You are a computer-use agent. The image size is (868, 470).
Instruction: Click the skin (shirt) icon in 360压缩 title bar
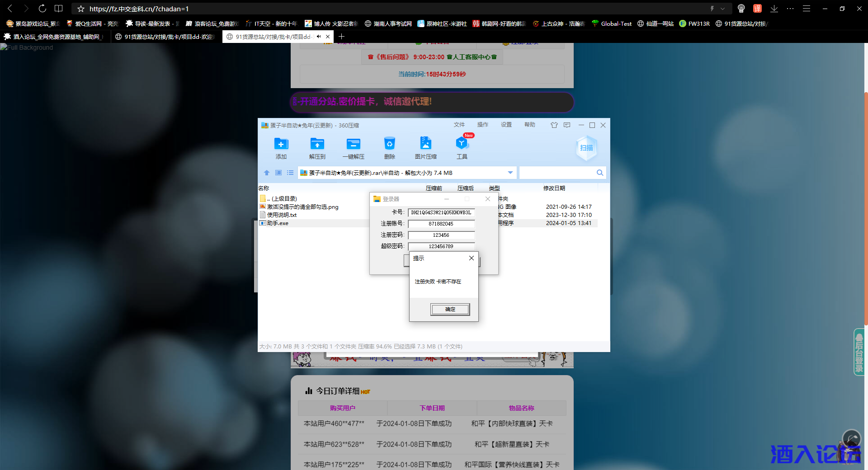click(x=554, y=125)
